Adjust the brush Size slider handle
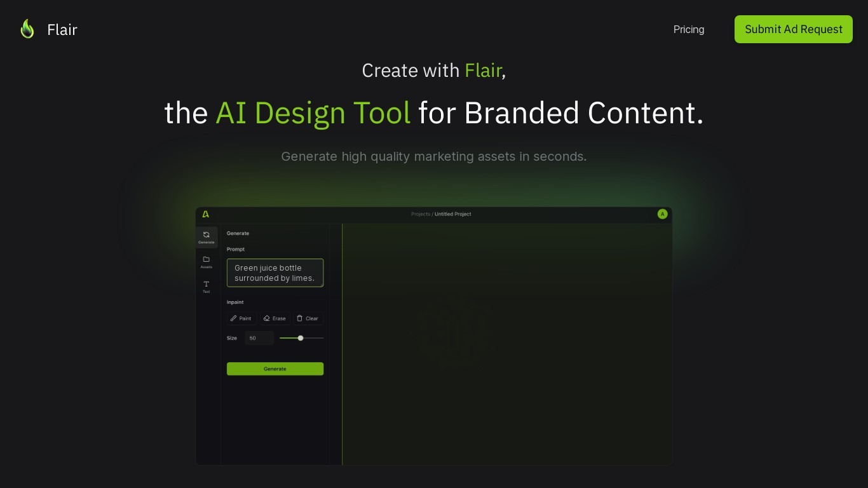Viewport: 868px width, 488px height. pyautogui.click(x=300, y=338)
